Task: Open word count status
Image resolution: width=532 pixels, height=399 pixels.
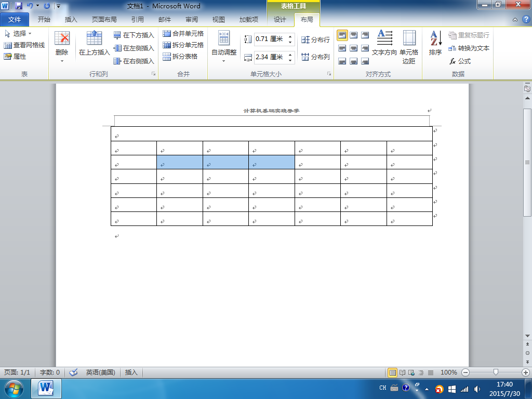Action: click(50, 372)
